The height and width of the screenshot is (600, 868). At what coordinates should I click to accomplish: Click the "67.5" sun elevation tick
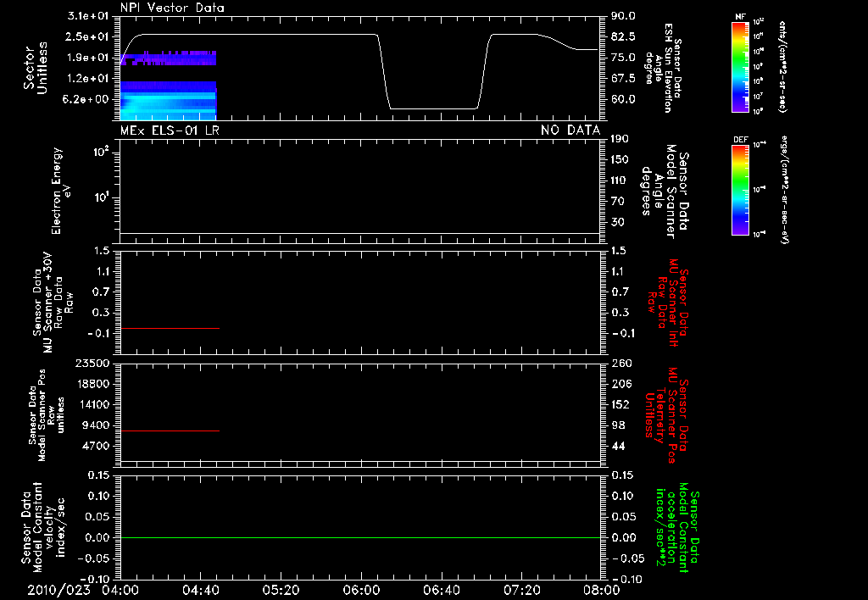pyautogui.click(x=623, y=79)
